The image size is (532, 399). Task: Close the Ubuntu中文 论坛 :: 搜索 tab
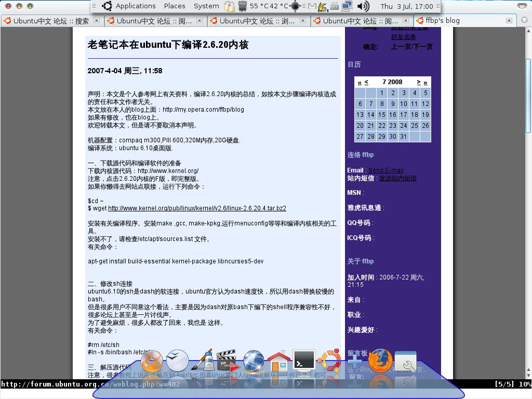[x=97, y=21]
